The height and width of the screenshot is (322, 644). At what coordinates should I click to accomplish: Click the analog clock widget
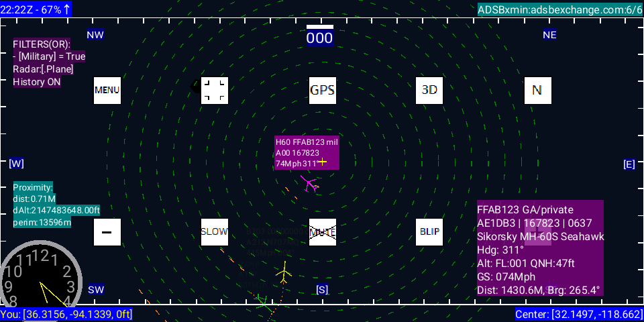[40, 276]
